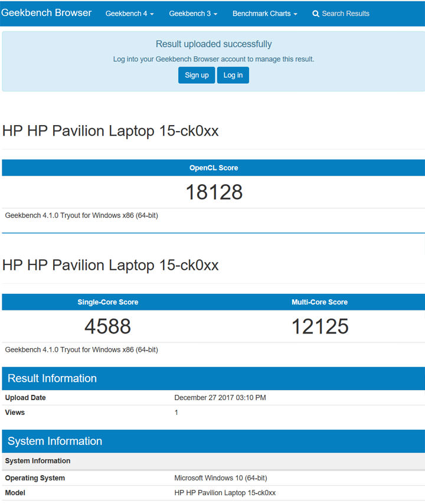Expand the Geekbench 4 dropdown menu

point(129,14)
